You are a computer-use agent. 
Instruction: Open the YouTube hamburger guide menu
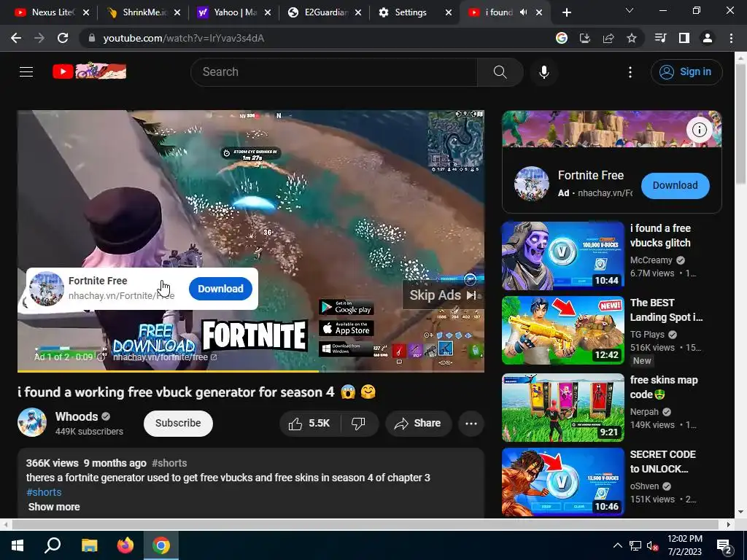tap(26, 72)
